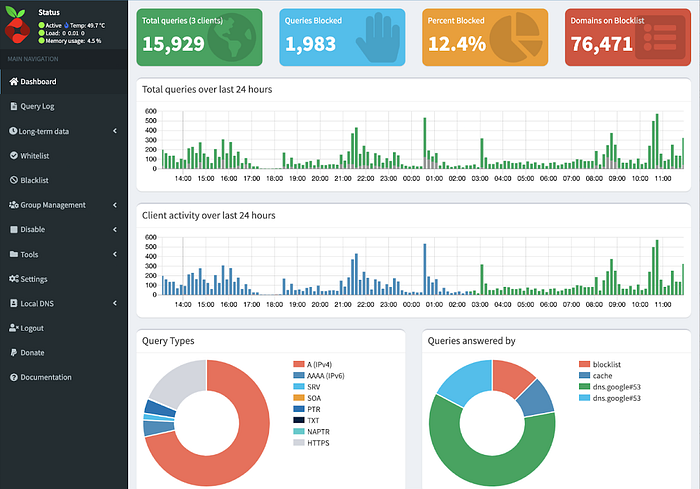This screenshot has height=489, width=700.
Task: Click the tall 00:30 spike in Total queries chart
Action: (x=425, y=143)
